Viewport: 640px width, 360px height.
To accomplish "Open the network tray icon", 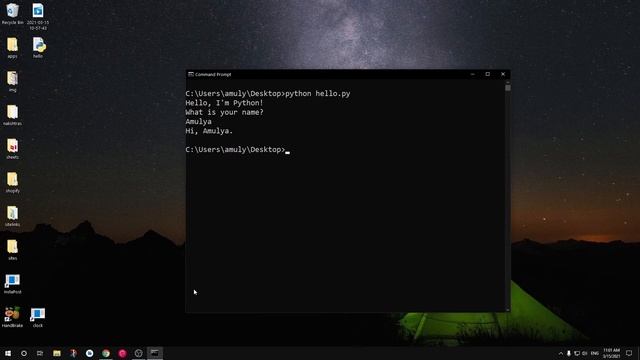I will tap(577, 353).
